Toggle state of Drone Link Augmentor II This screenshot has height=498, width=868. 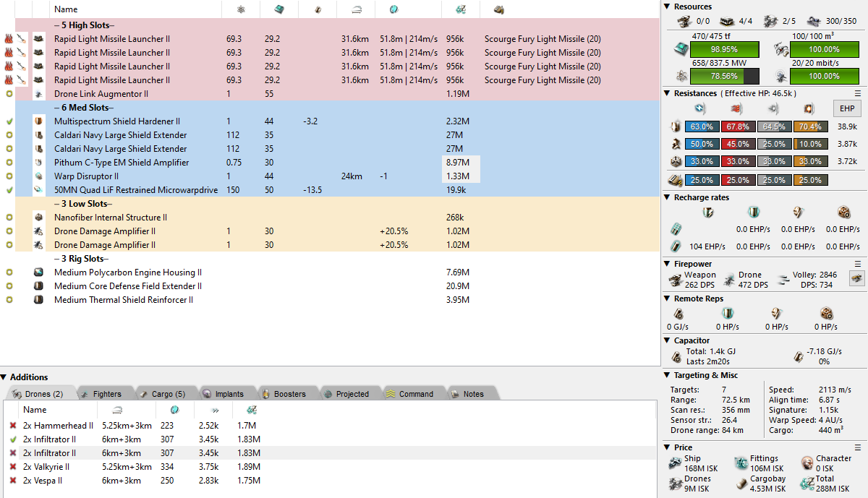point(9,94)
